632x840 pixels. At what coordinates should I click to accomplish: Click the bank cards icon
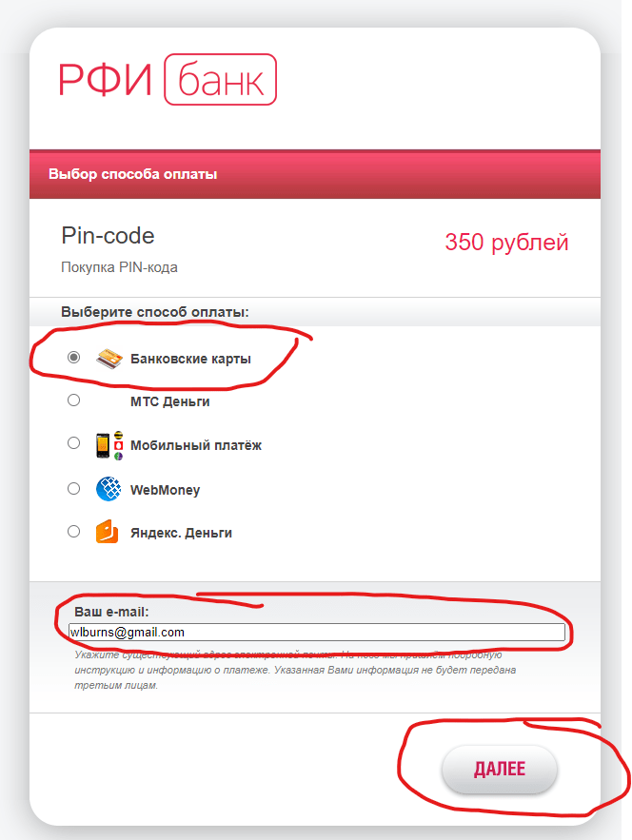tap(109, 359)
